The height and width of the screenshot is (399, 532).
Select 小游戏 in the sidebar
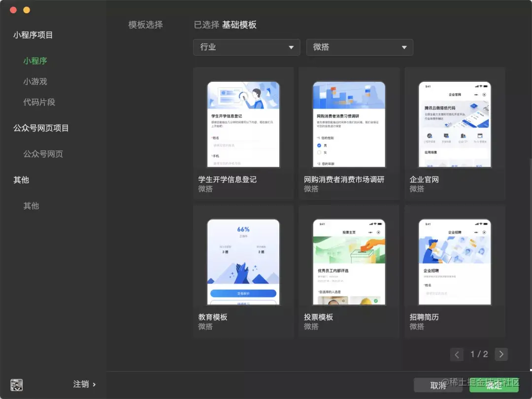35,81
